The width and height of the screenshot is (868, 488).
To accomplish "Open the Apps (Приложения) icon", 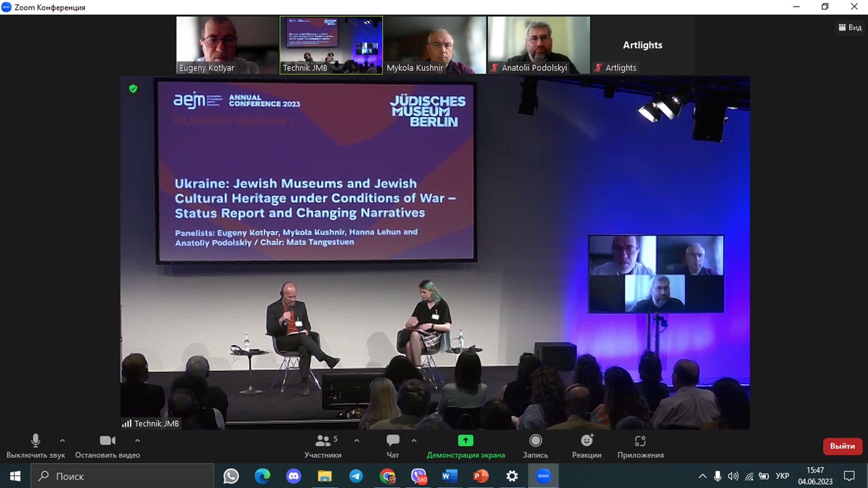I will (x=640, y=441).
